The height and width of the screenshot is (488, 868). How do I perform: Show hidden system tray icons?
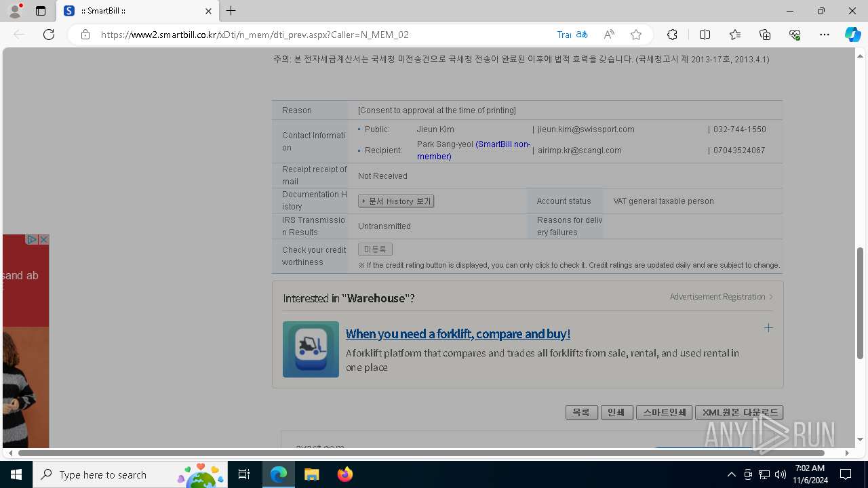(x=731, y=474)
